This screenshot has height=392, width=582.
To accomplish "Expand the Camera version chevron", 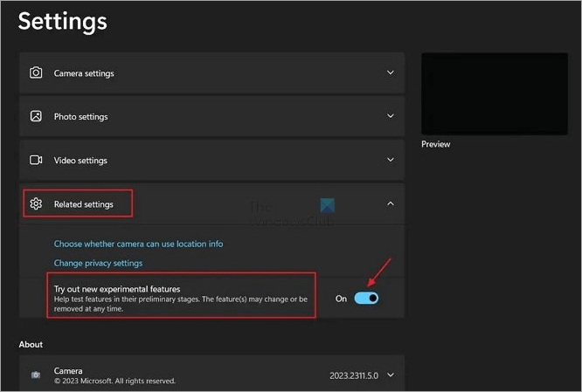I will [x=391, y=375].
